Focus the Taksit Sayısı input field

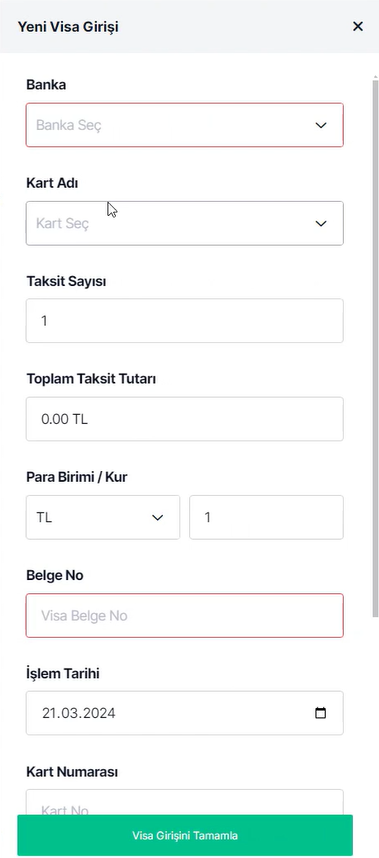pos(185,321)
